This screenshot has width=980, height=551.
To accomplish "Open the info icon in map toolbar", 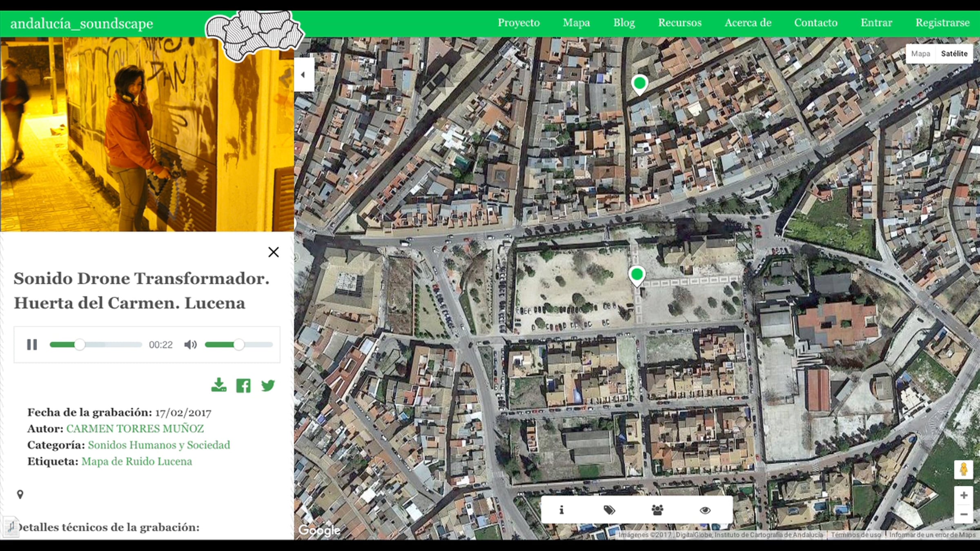I will (561, 510).
